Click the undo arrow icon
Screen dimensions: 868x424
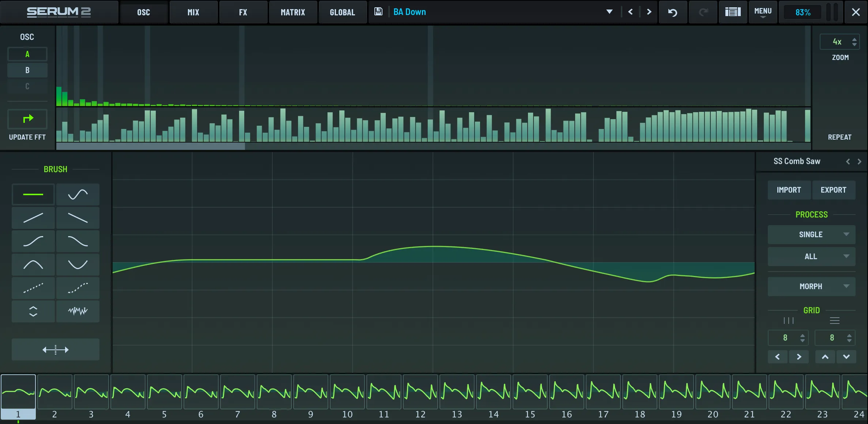tap(672, 12)
